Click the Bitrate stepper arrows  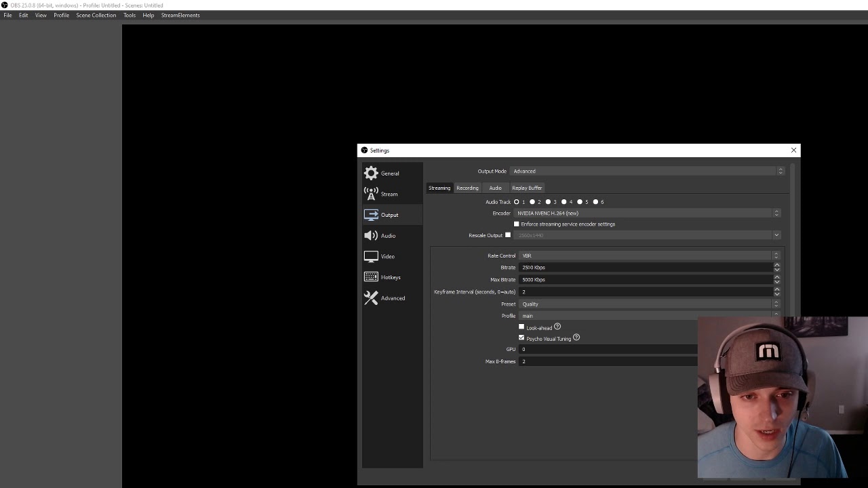pyautogui.click(x=777, y=268)
